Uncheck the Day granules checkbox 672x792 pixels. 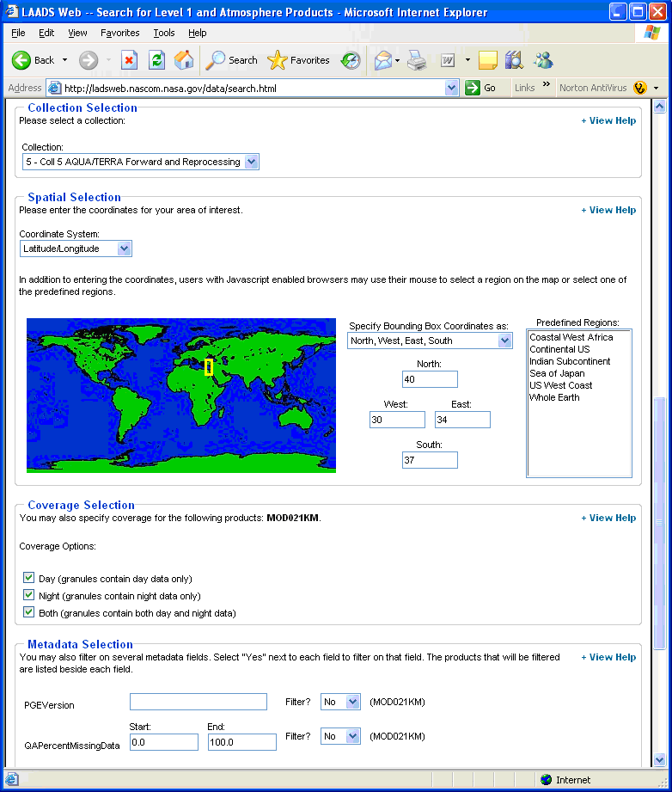pos(28,578)
